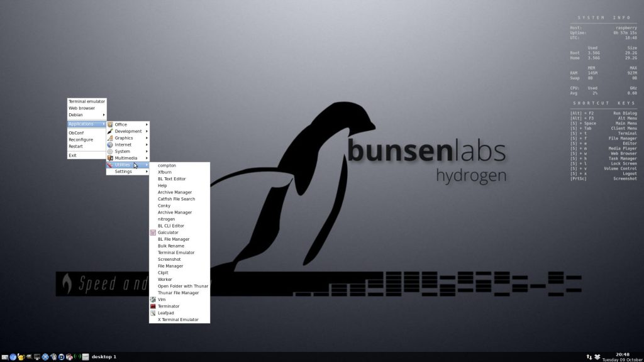Click the blue media player play icon
Screen dimensions: 644x362
click(x=61, y=357)
